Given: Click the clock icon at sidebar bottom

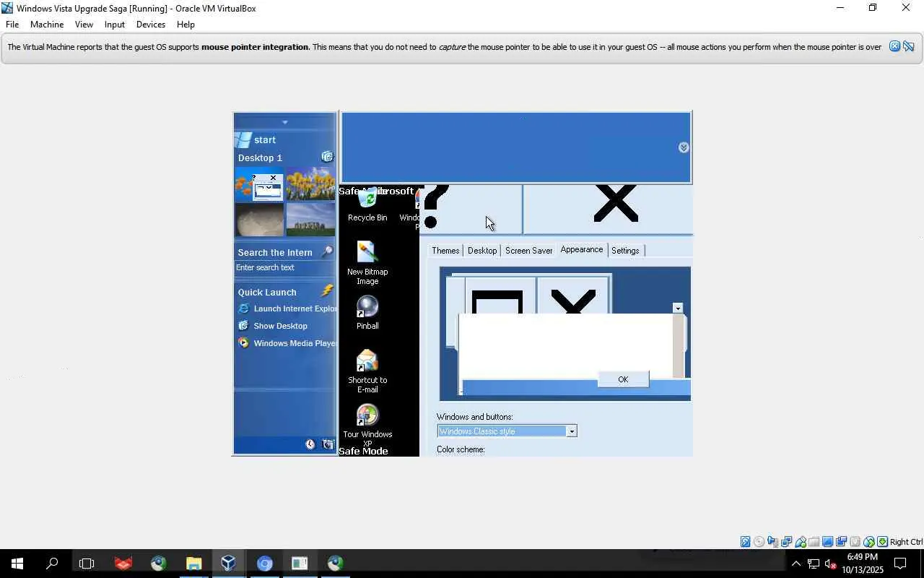Looking at the screenshot, I should pyautogui.click(x=310, y=444).
